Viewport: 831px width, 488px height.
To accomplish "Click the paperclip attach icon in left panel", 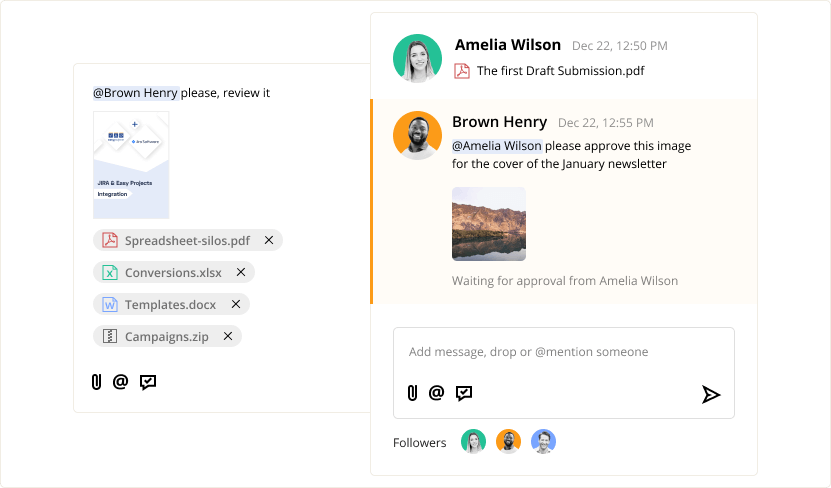I will pos(97,381).
